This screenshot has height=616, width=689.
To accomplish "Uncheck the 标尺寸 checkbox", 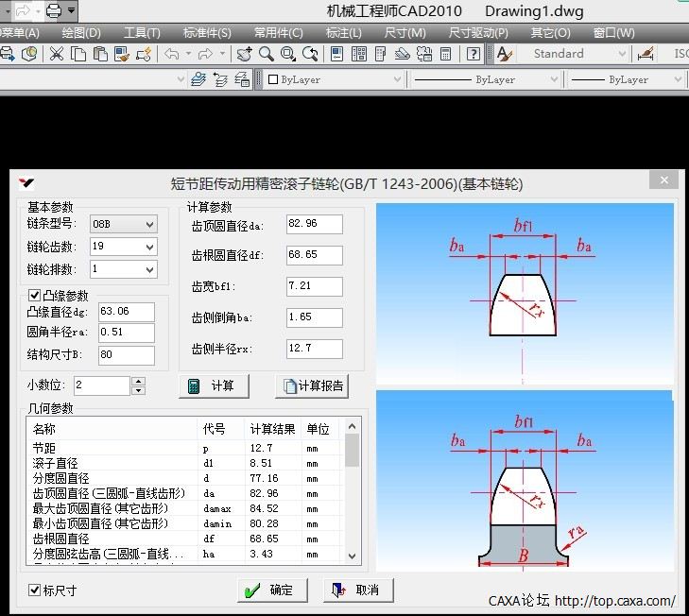I will pos(35,590).
